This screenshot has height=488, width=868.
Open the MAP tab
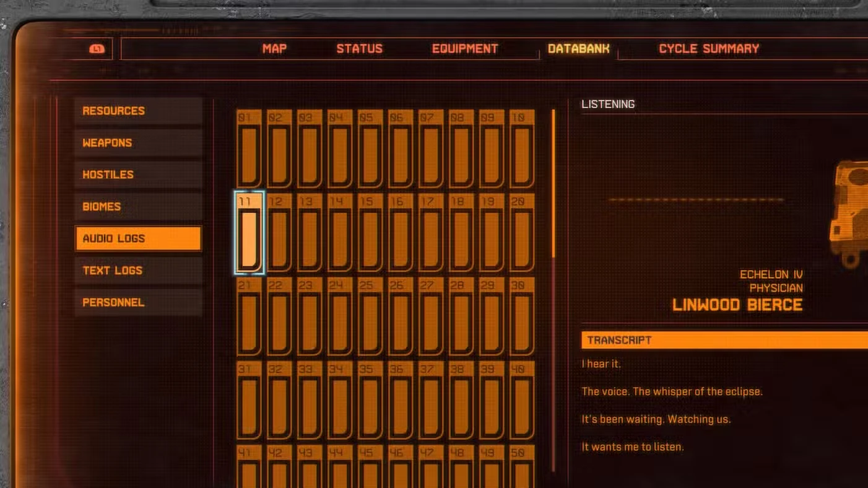(274, 49)
